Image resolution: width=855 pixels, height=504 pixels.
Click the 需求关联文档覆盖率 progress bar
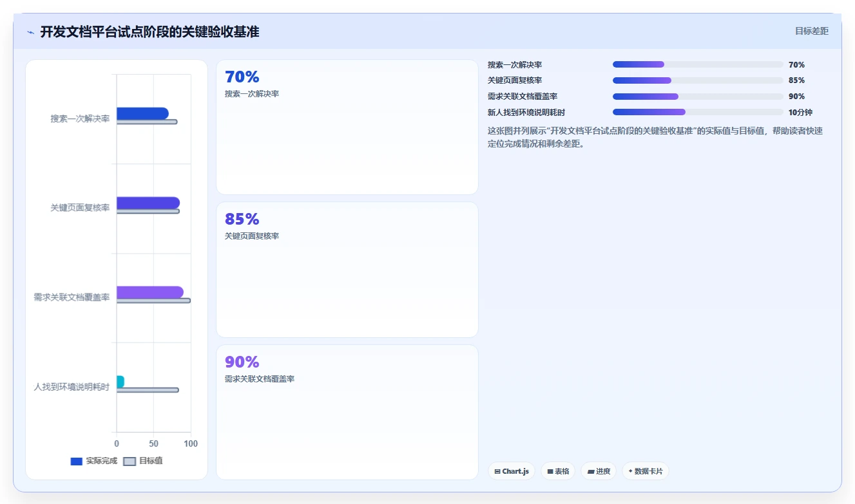(698, 97)
